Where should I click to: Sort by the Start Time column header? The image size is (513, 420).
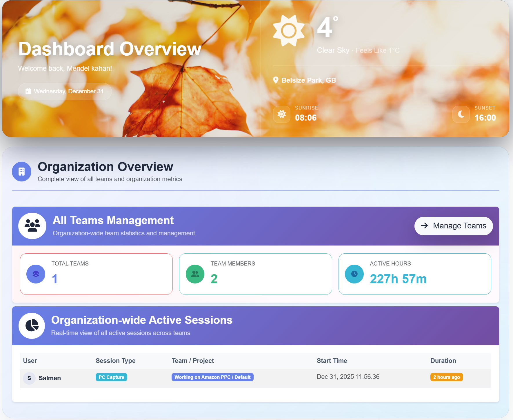(x=332, y=361)
